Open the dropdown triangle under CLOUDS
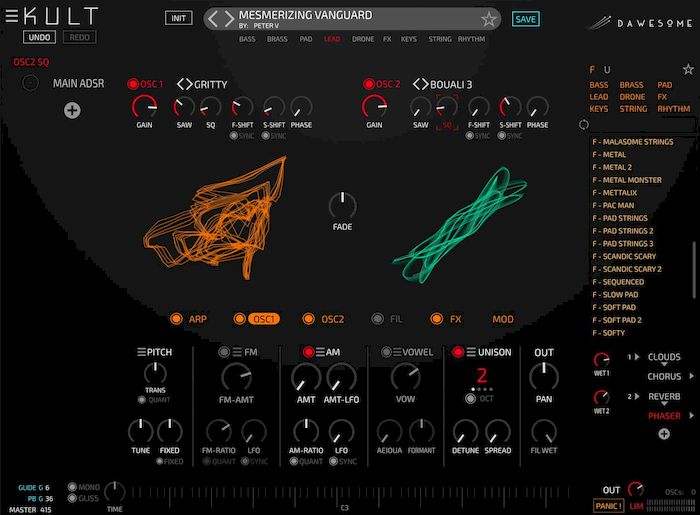This screenshot has height=515, width=700. (664, 365)
